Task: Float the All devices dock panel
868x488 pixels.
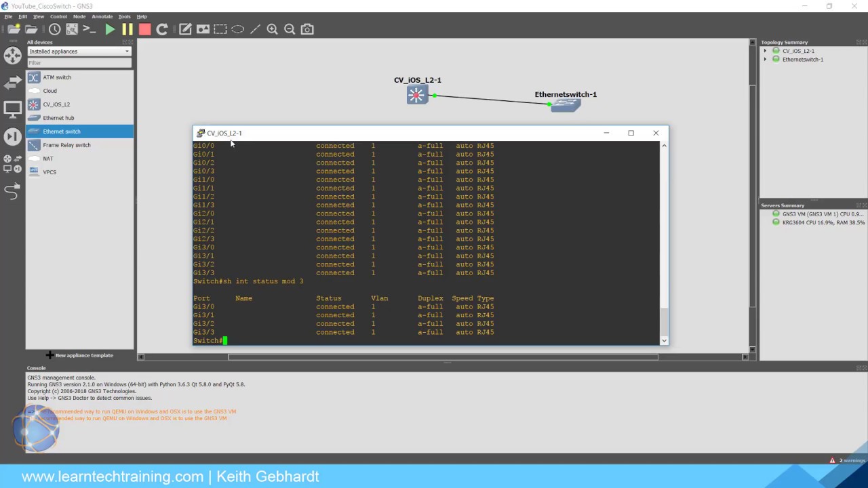Action: coord(124,42)
